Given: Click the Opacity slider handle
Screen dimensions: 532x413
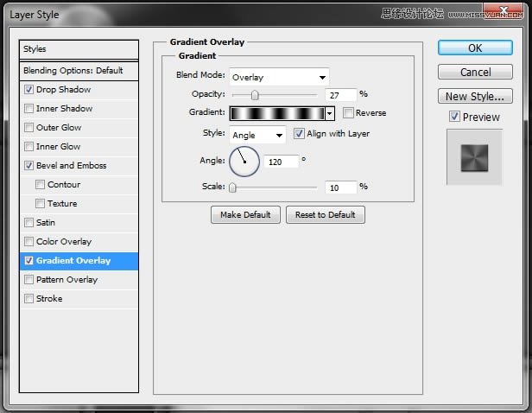Looking at the screenshot, I should point(255,95).
